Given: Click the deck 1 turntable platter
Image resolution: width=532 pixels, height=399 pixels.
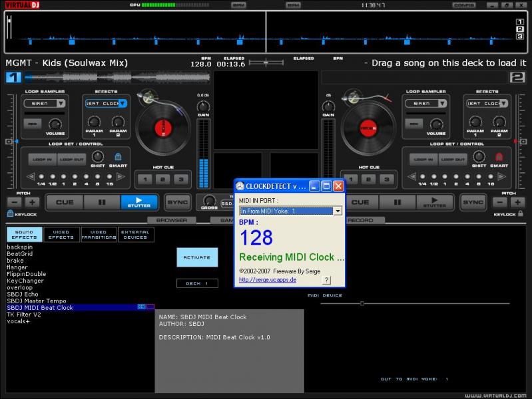Looking at the screenshot, I should [163, 128].
